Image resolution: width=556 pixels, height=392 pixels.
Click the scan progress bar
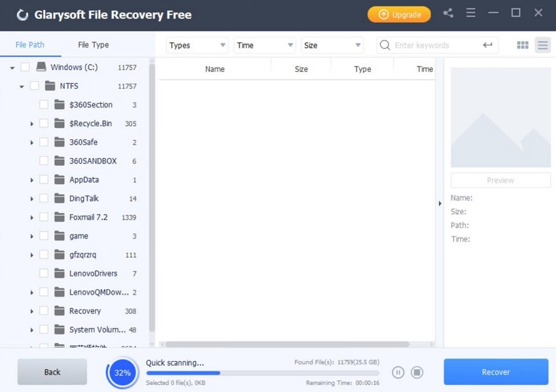point(262,373)
